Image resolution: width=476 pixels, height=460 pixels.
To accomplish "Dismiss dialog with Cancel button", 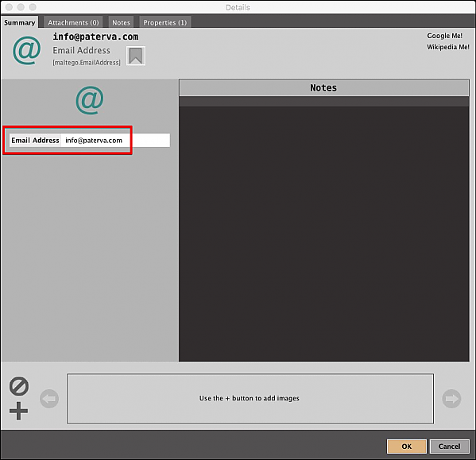I will [449, 446].
